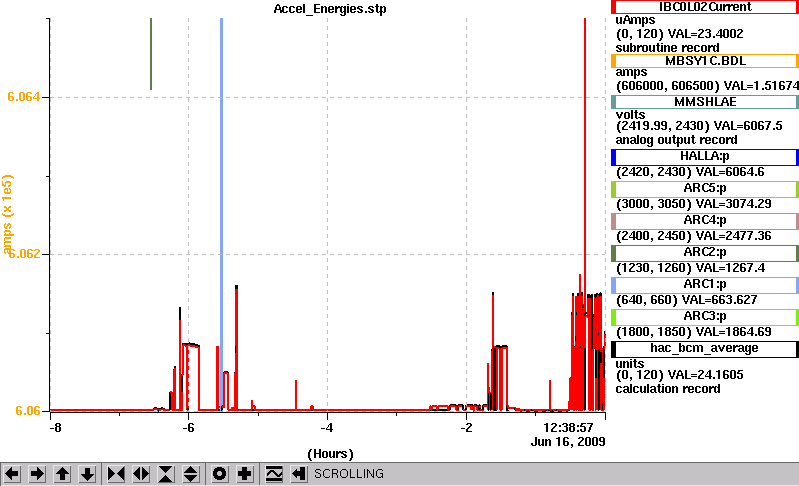799x486 pixels.
Task: Click the SCROLLING status label
Action: tap(349, 474)
